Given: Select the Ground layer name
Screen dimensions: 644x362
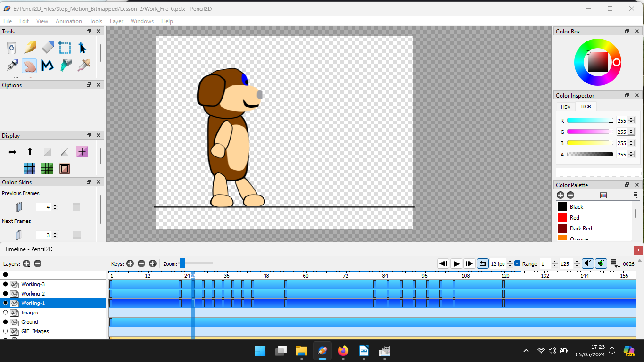Looking at the screenshot, I should tap(30, 322).
